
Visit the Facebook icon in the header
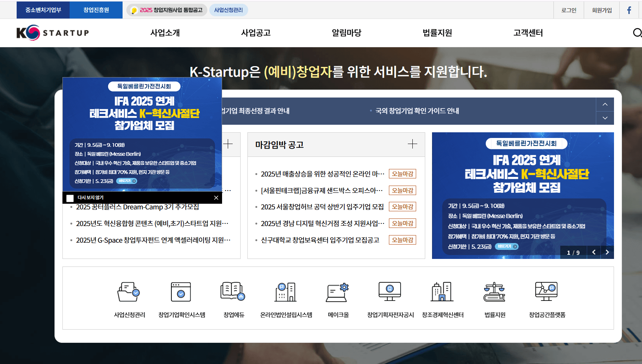629,10
